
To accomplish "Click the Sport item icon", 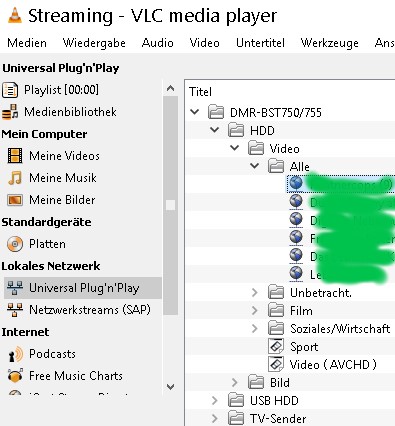I will [x=276, y=346].
